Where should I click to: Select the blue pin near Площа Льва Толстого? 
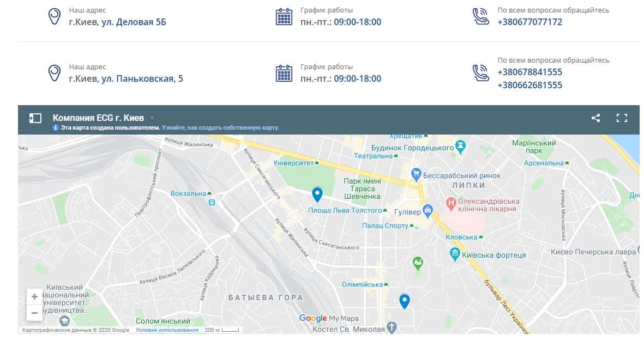pos(317,194)
